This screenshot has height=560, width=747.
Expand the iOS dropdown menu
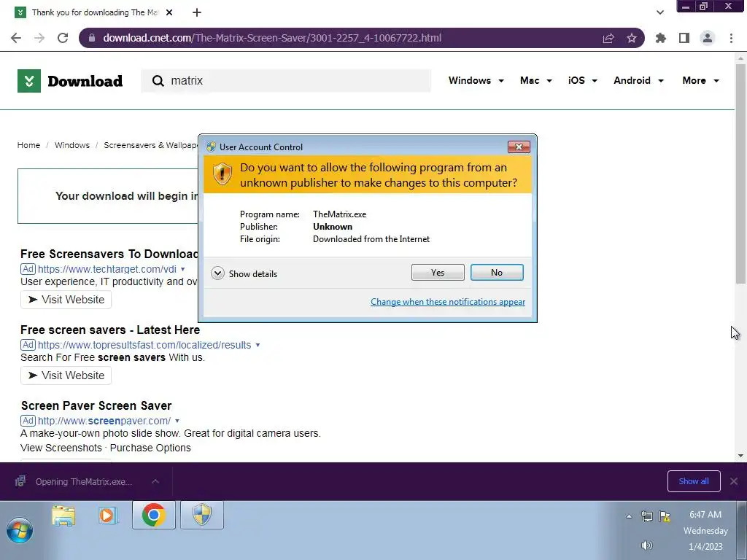583,80
